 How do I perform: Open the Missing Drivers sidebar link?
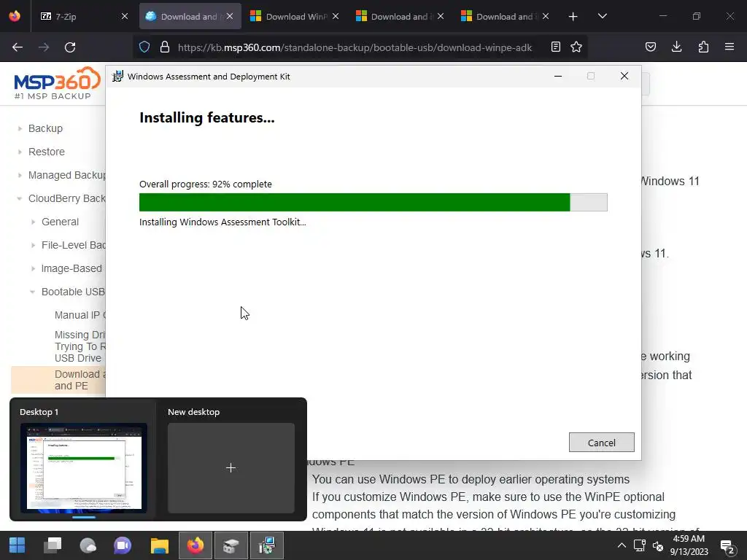click(x=80, y=346)
